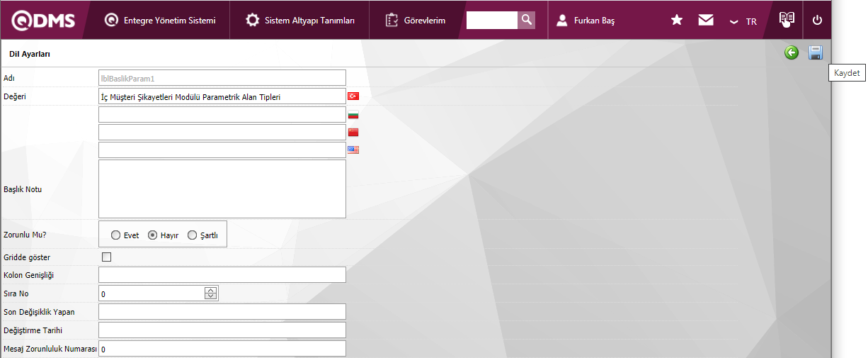Open Entegre Yönetim Sistemi menu
This screenshot has width=868, height=358.
159,21
